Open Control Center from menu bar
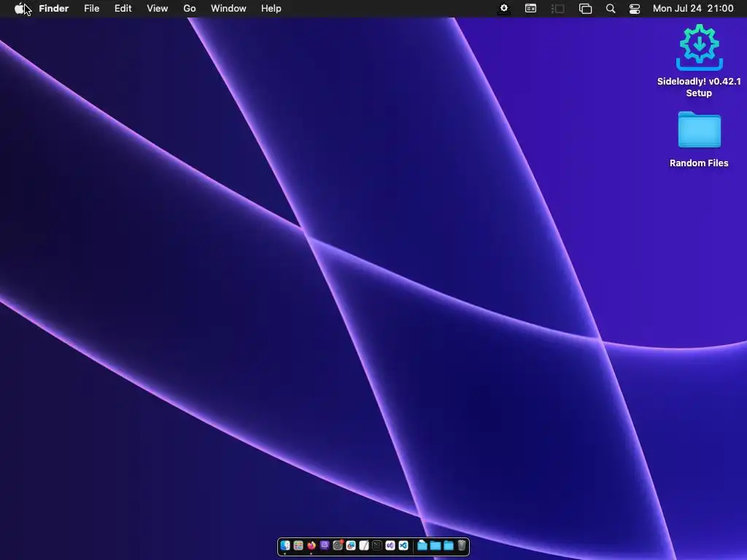 click(635, 9)
